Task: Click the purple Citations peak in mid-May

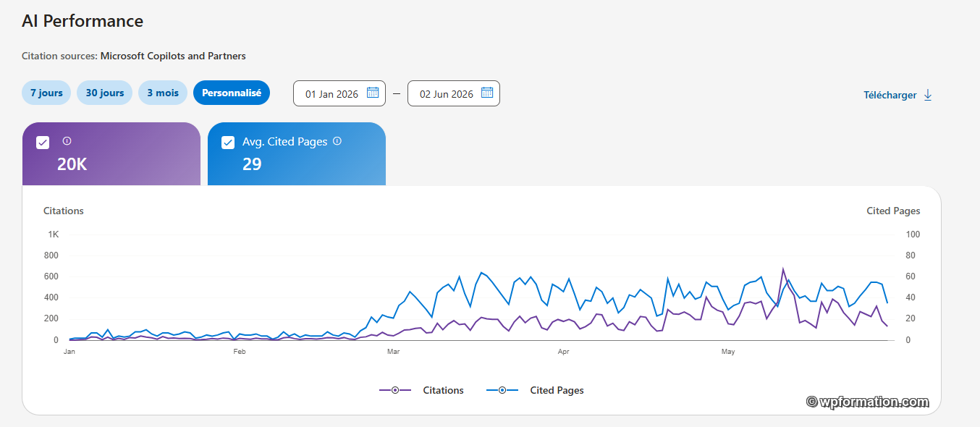Action: pyautogui.click(x=783, y=269)
